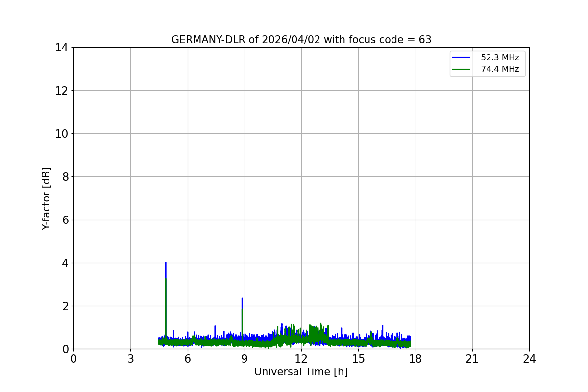This screenshot has height=392, width=588.
Task: Click the y-axis tick label '10'
Action: click(61, 134)
